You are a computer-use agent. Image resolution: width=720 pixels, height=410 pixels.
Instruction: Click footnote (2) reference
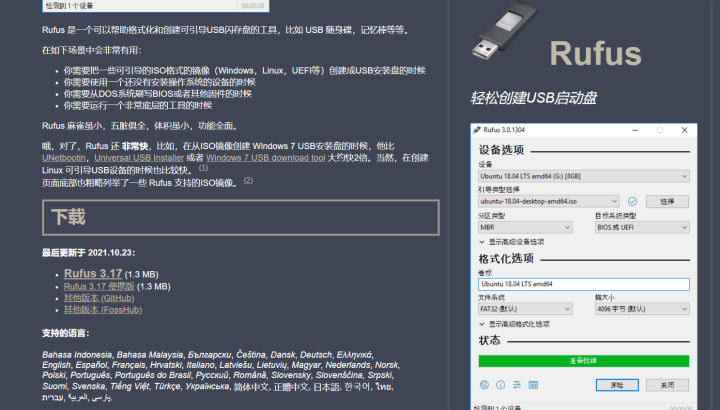point(248,180)
